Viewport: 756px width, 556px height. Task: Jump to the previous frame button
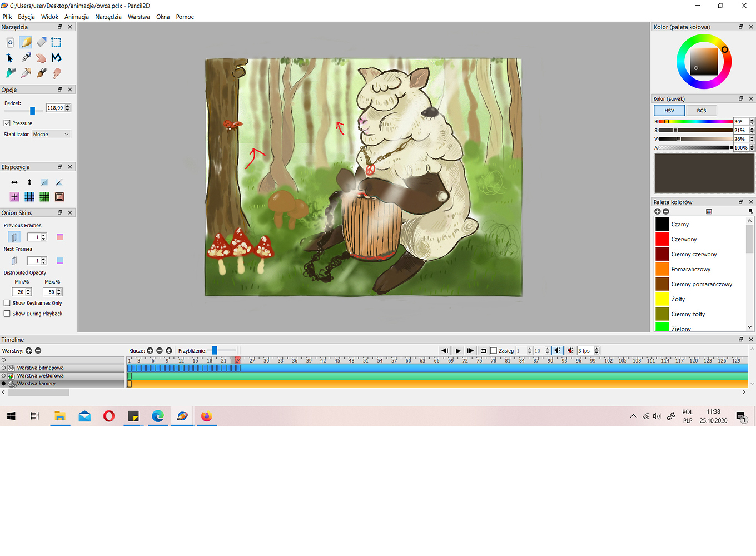point(445,350)
